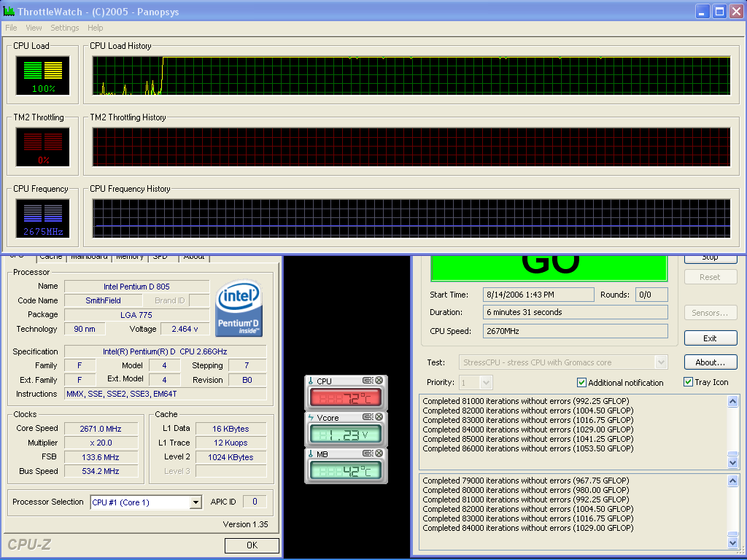Click the Intel Pentium D logo

(x=239, y=310)
